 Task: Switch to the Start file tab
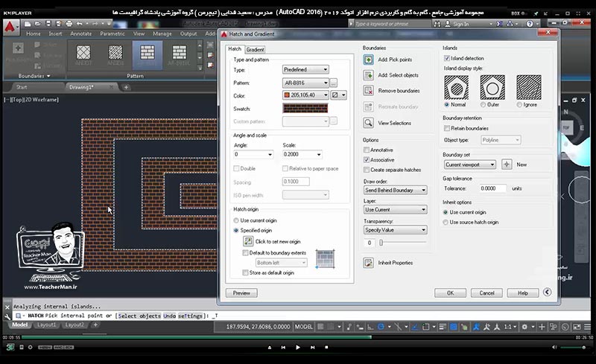[x=22, y=87]
